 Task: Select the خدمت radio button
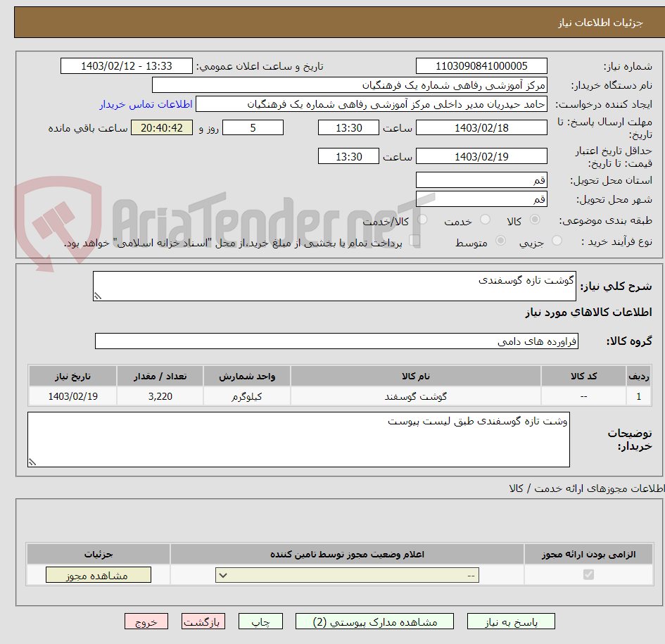coord(485,220)
